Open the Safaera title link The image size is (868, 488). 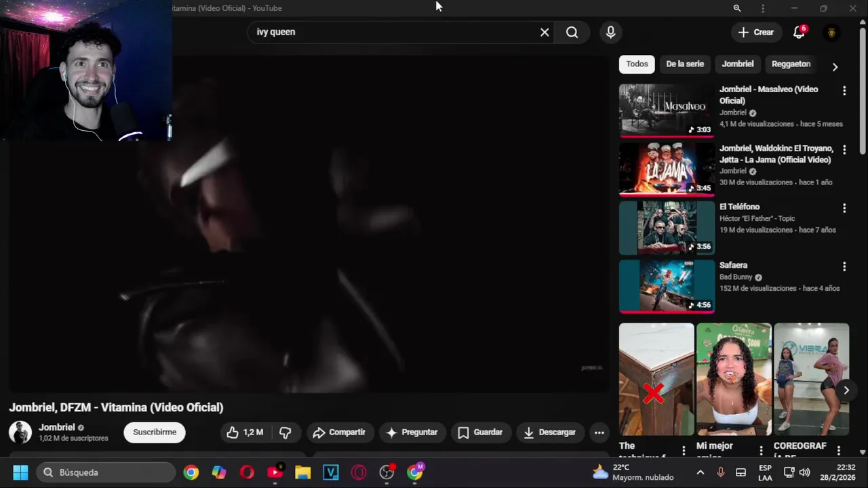tap(733, 265)
